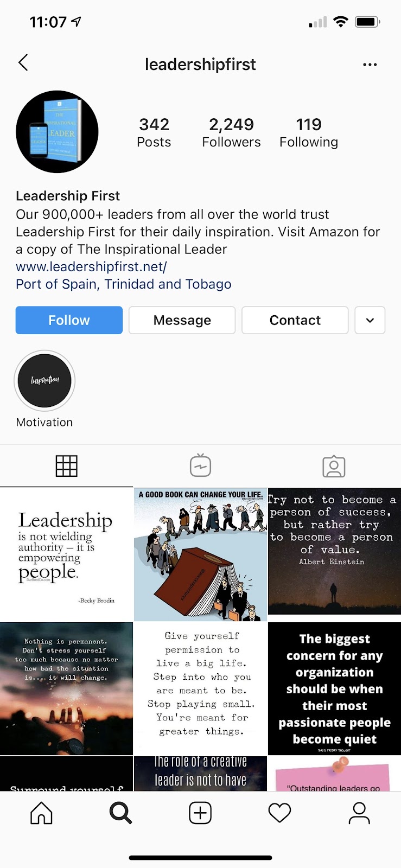Go to the Home feed icon
Image resolution: width=401 pixels, height=868 pixels.
(x=41, y=813)
